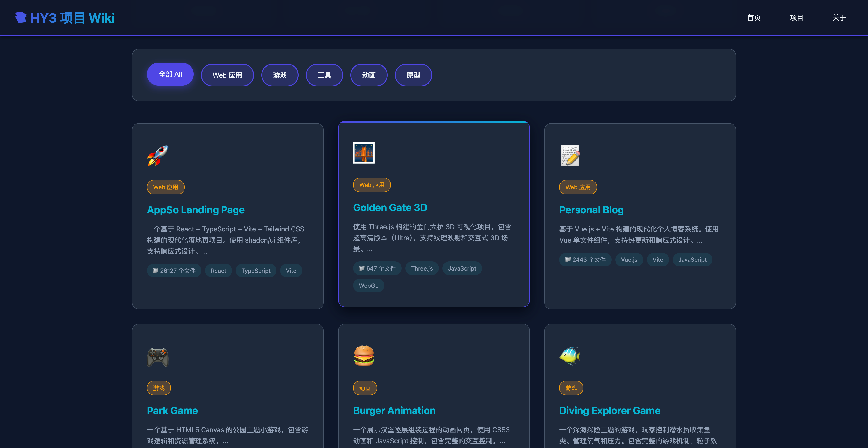Click the tropical fish icon on Diving Explorer
This screenshot has width=868, height=448.
pos(570,356)
